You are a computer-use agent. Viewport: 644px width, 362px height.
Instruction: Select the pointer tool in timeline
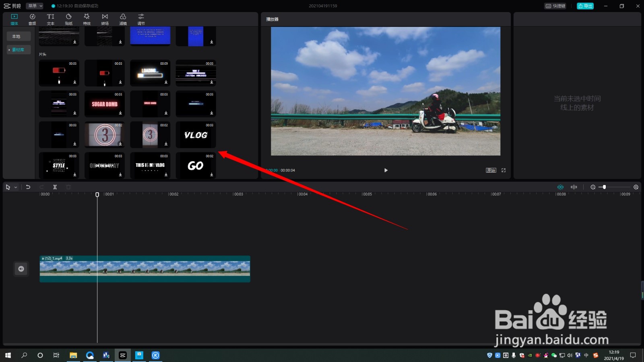(8, 187)
